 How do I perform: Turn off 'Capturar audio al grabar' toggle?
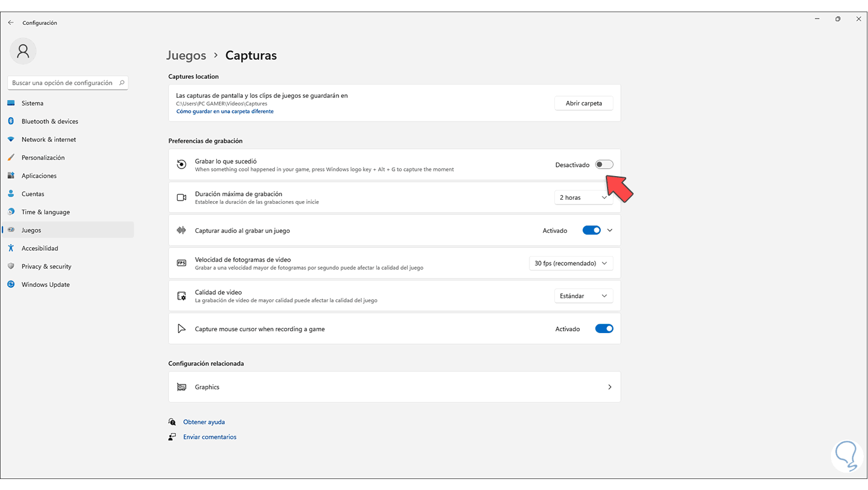[x=591, y=231]
